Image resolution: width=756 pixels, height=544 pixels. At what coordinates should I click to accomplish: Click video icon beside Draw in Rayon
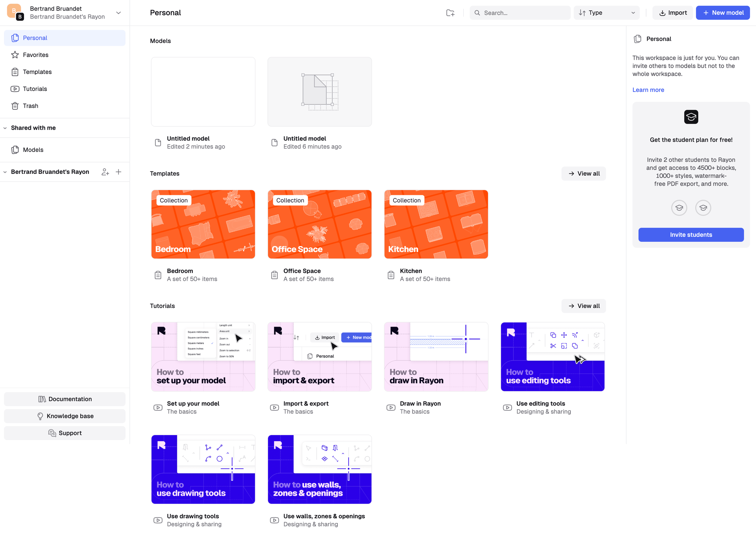click(x=391, y=407)
